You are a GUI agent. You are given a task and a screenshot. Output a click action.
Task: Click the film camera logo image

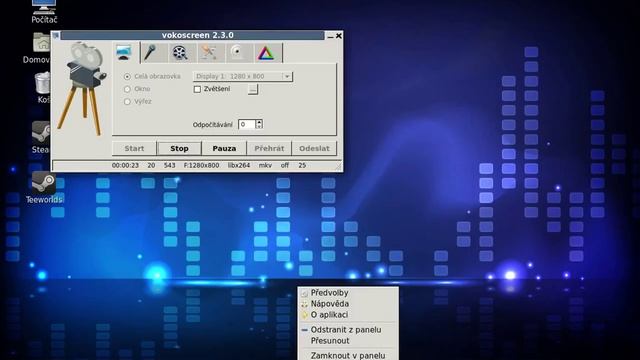point(82,89)
